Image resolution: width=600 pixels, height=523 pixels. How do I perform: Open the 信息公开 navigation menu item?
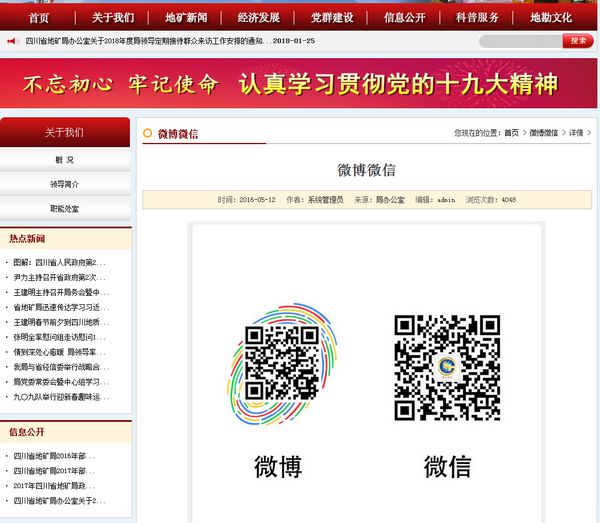point(404,18)
